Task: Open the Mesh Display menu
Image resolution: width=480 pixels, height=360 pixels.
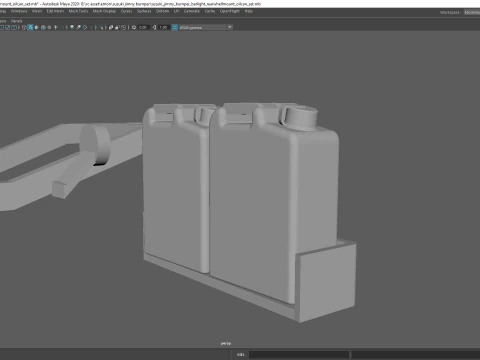Action: [x=104, y=11]
